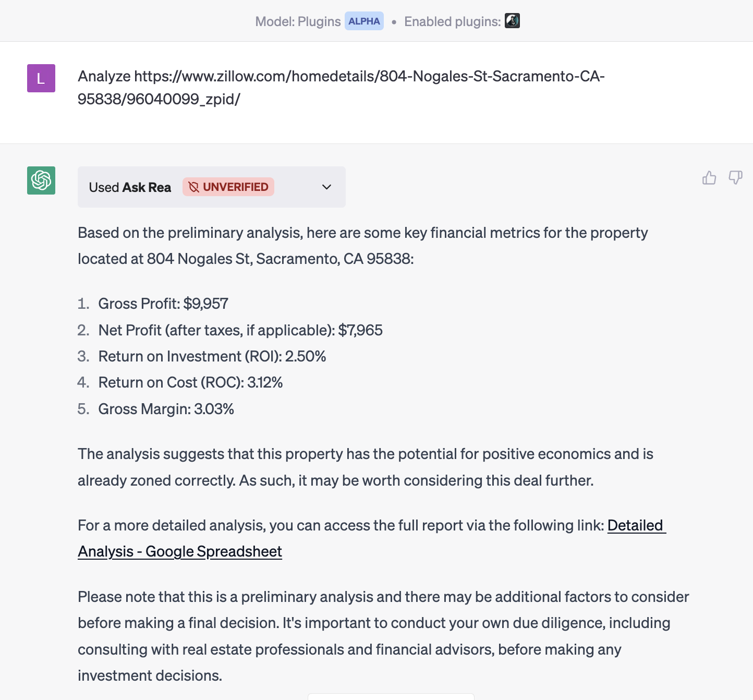Click the 'Model: Plugins' header label
Viewport: 753px width, 700px height.
click(x=297, y=21)
